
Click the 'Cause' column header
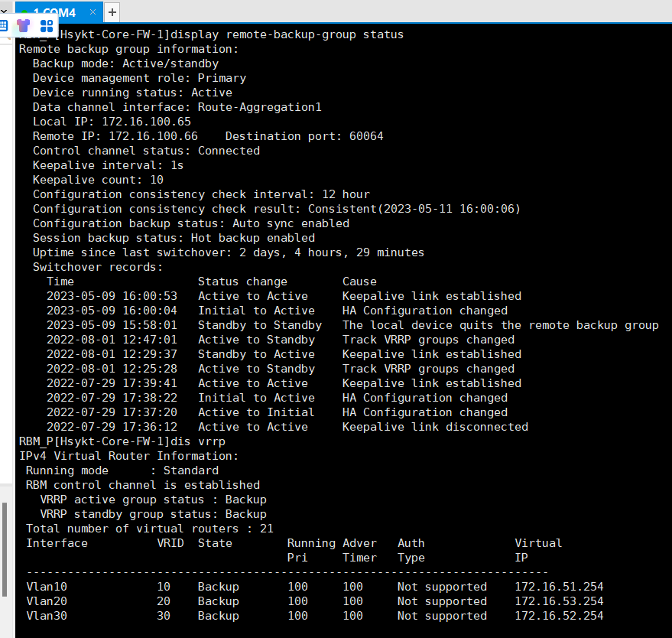click(359, 282)
